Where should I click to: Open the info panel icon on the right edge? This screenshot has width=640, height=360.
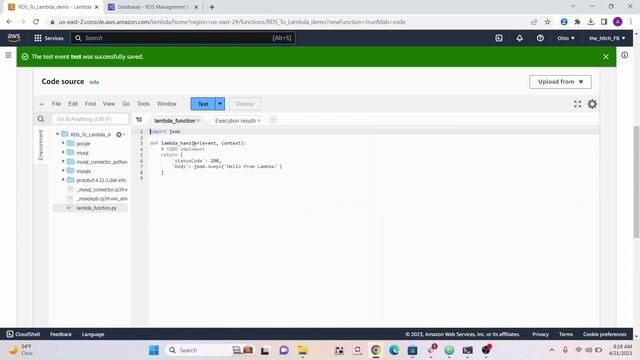coord(624,55)
